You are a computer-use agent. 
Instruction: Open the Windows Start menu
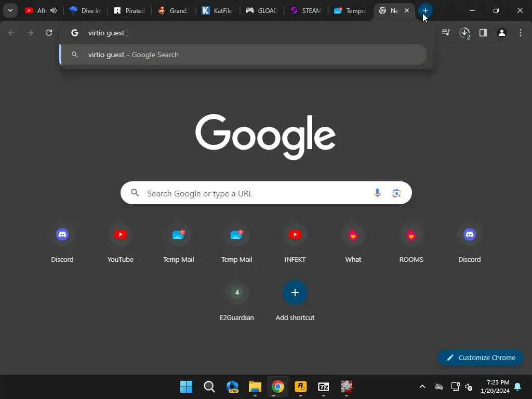point(186,387)
